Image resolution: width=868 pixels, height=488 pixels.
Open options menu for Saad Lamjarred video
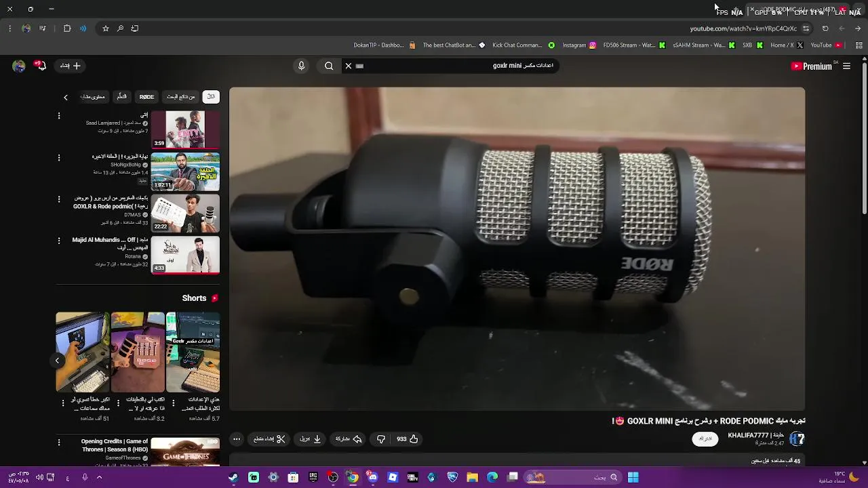(x=59, y=116)
